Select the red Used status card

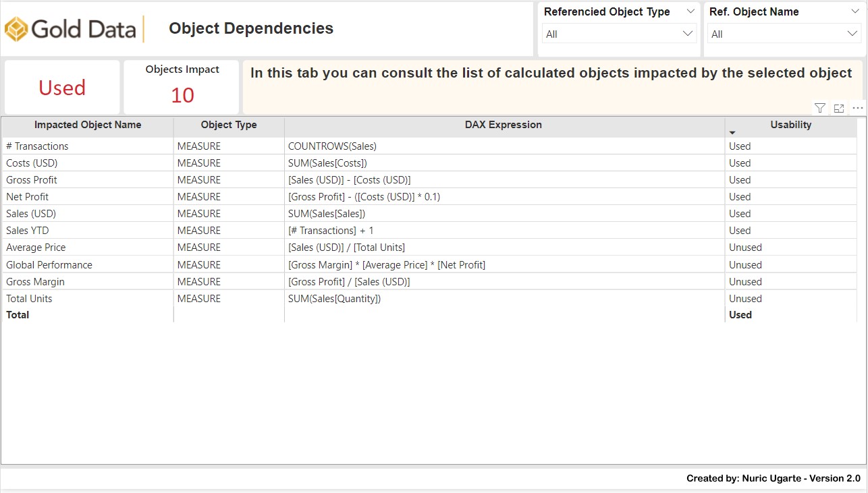pos(62,88)
